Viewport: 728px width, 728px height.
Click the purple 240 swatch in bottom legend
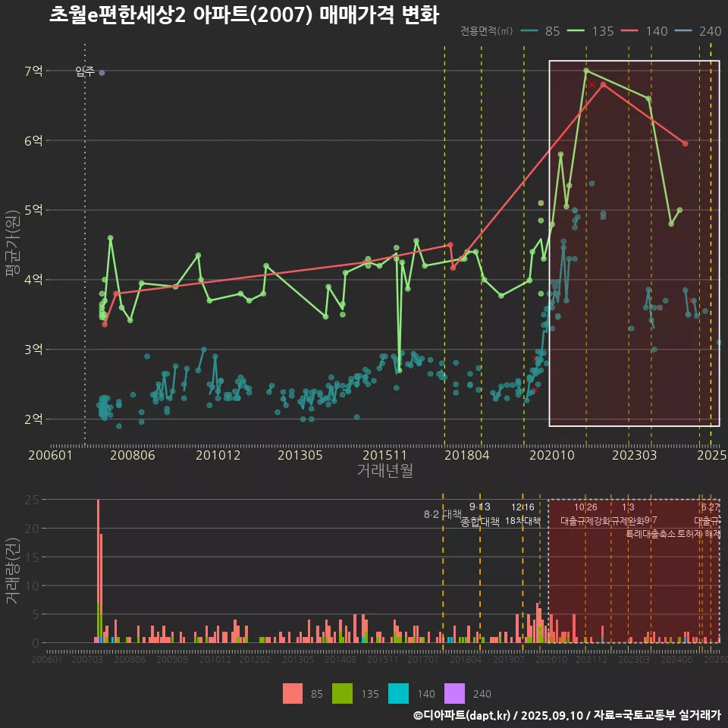[454, 693]
